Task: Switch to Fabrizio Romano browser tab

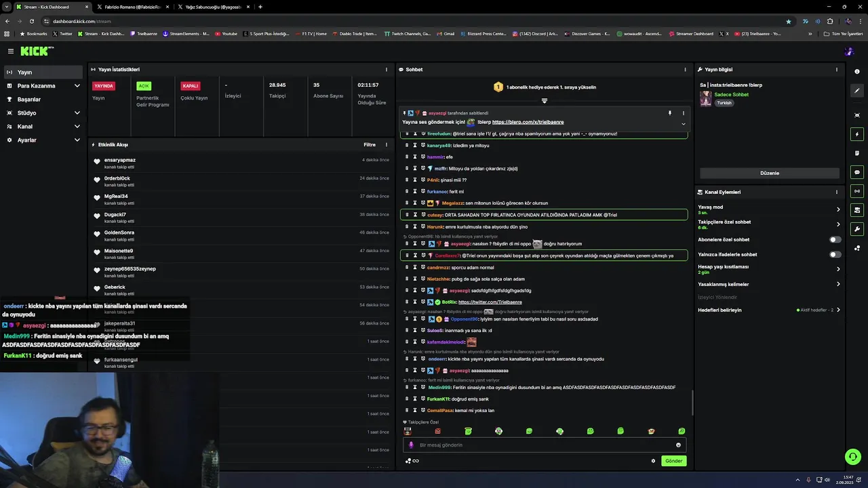Action: coord(132,7)
